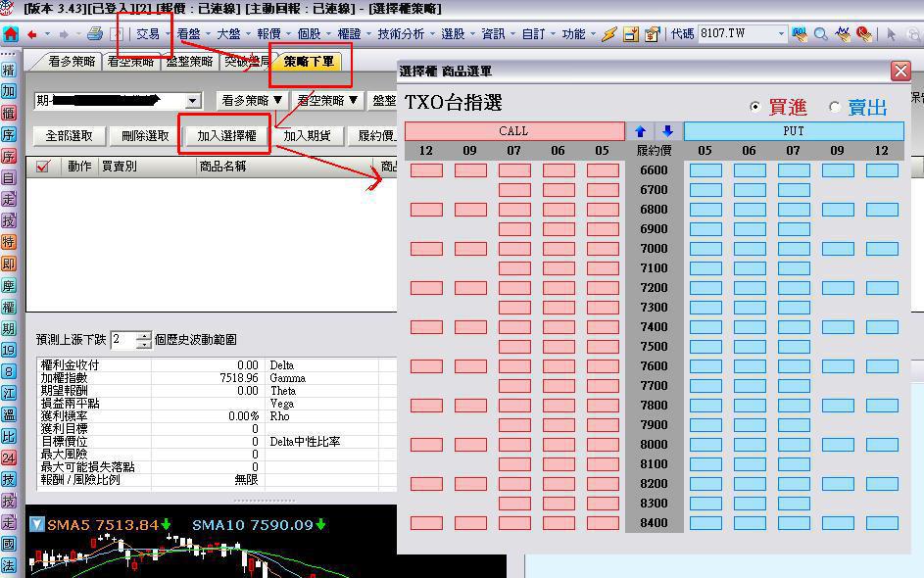Click the 全部選取 button

coord(70,136)
